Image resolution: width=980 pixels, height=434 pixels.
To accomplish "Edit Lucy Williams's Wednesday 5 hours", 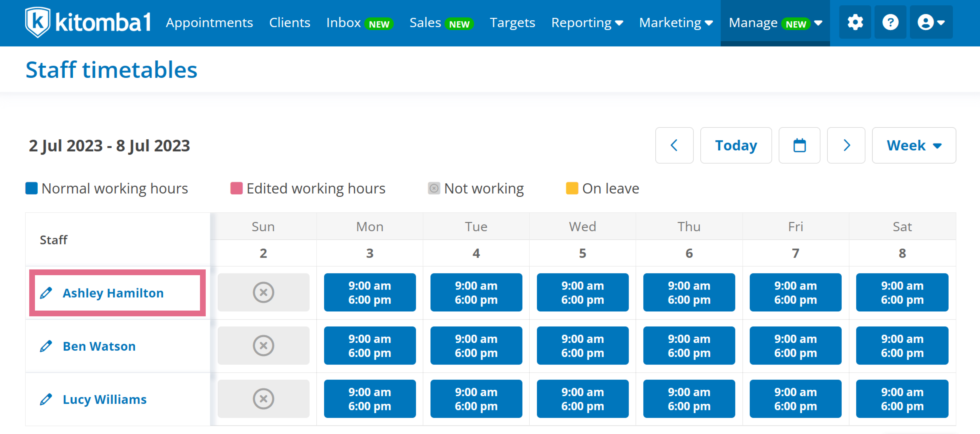I will 582,399.
